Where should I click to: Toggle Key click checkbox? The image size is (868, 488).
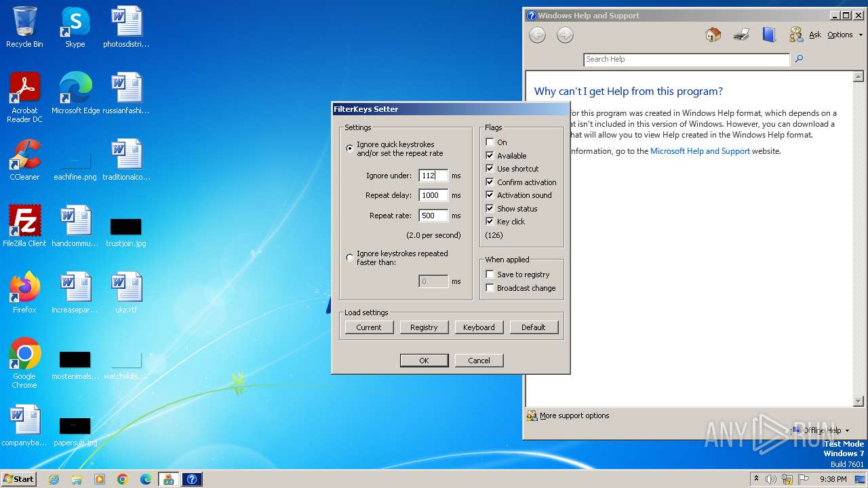[490, 221]
